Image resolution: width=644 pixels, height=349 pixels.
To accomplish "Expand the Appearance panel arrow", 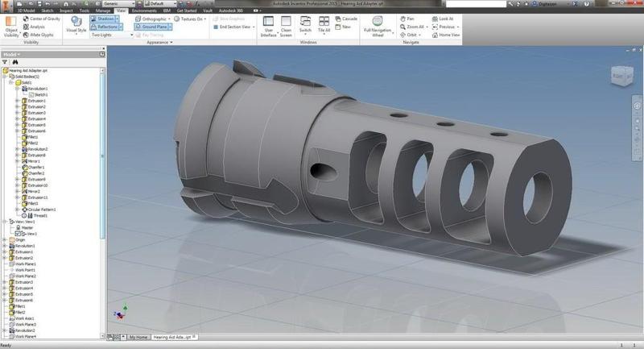I will point(171,43).
